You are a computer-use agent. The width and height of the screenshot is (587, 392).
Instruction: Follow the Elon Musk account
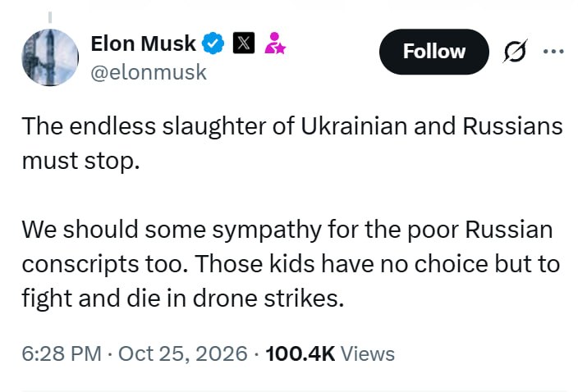pos(433,52)
